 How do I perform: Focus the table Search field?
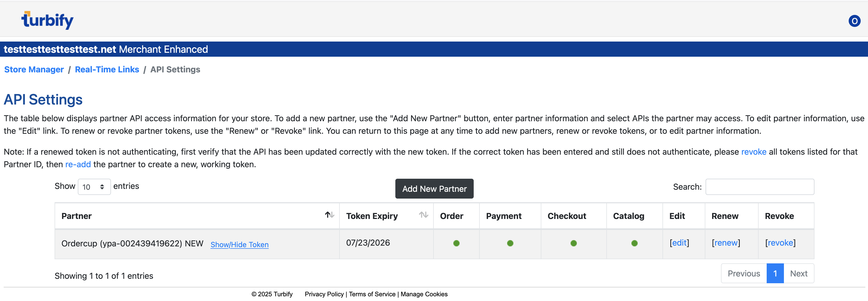pos(759,187)
